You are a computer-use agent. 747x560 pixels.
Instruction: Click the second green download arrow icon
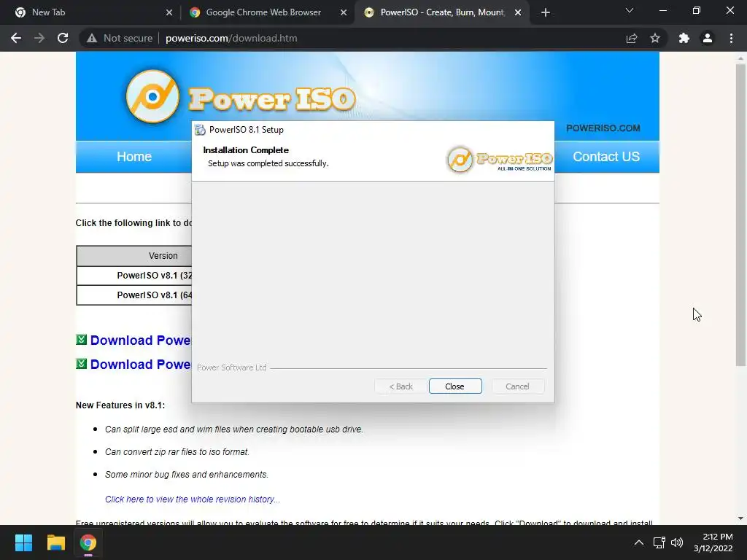[82, 364]
